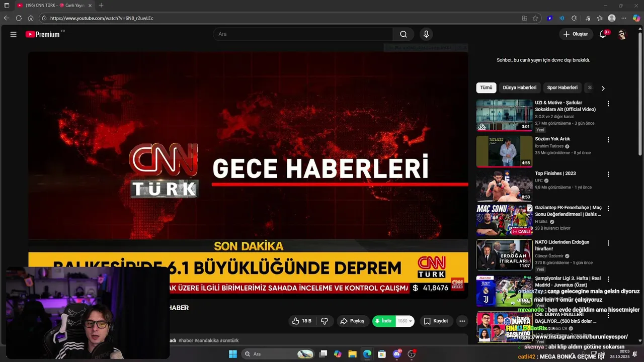Go back in the browser
The height and width of the screenshot is (362, 644).
pos(7,18)
